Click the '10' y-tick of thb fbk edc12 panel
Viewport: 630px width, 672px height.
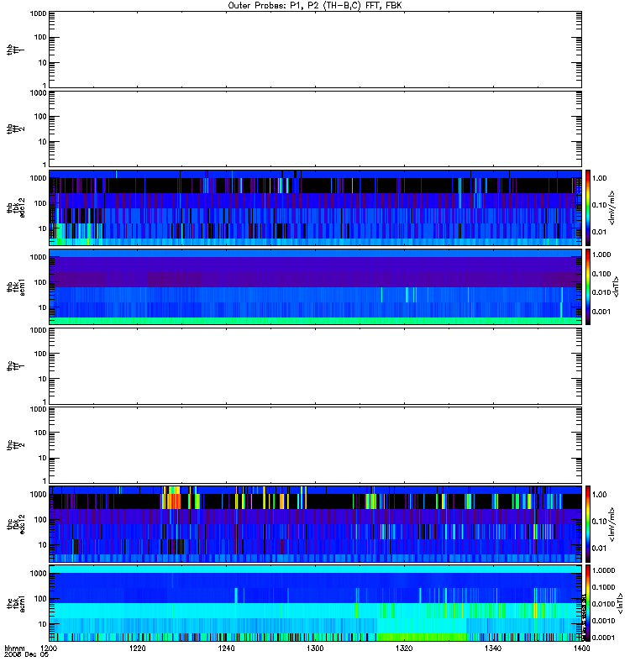43,228
